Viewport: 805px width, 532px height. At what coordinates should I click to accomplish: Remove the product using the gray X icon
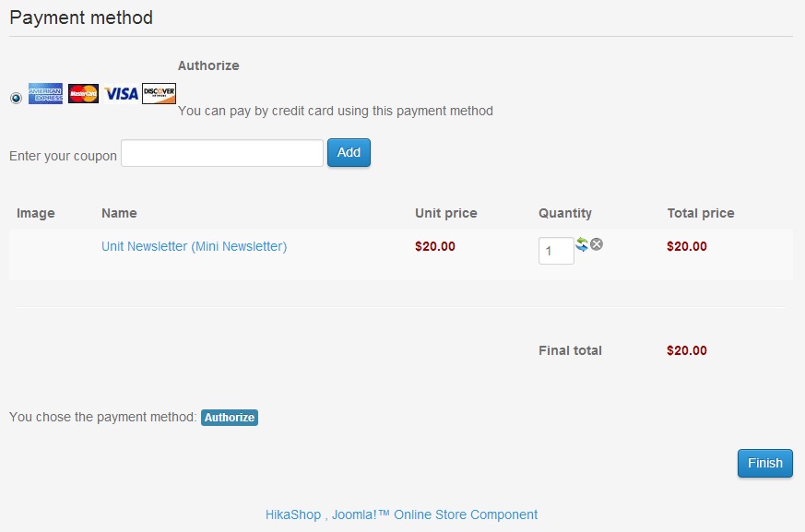click(597, 244)
